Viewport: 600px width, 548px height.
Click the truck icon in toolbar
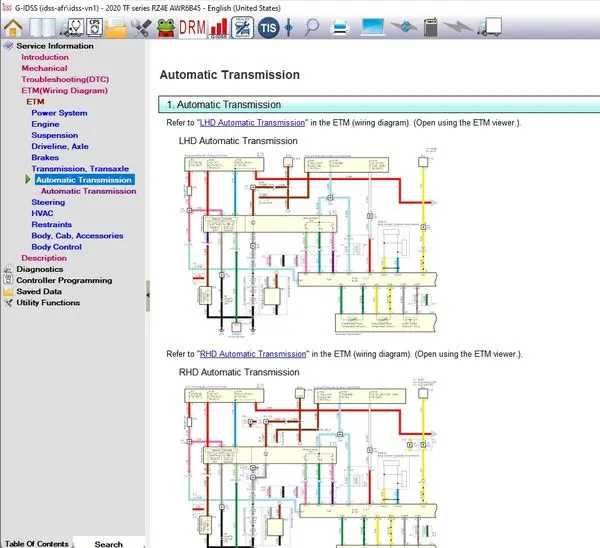490,27
